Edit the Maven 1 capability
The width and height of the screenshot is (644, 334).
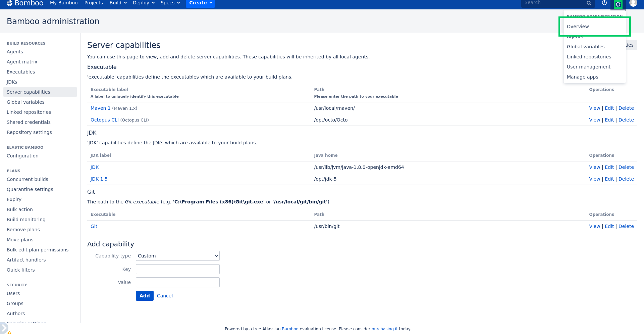609,108
